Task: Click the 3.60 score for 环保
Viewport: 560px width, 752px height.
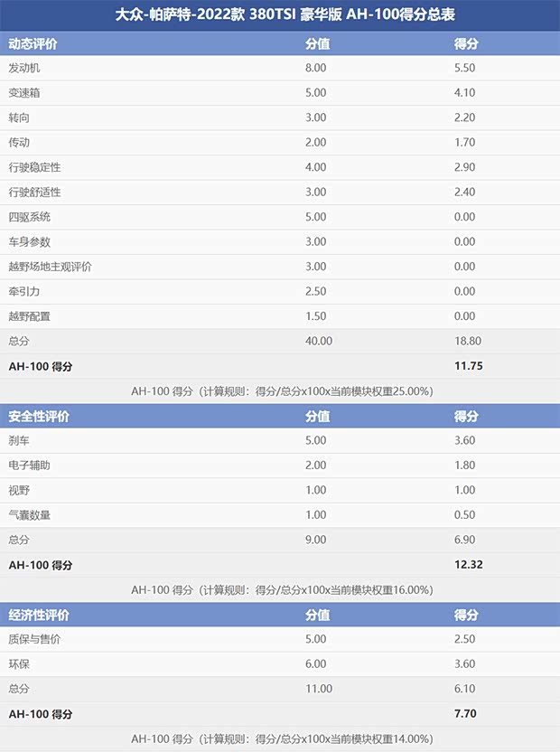Action: [x=464, y=664]
